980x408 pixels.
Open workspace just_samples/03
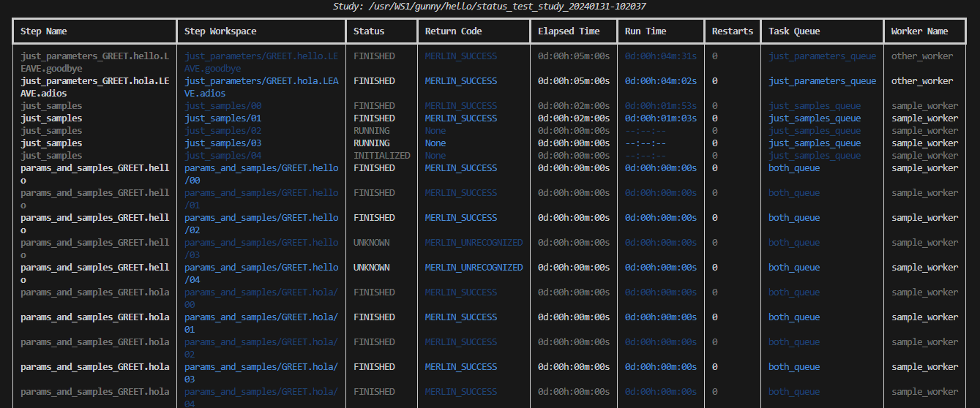pos(222,143)
